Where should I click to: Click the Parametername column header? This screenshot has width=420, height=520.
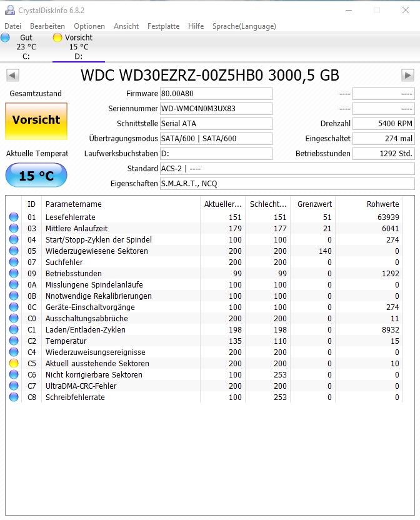(121, 204)
